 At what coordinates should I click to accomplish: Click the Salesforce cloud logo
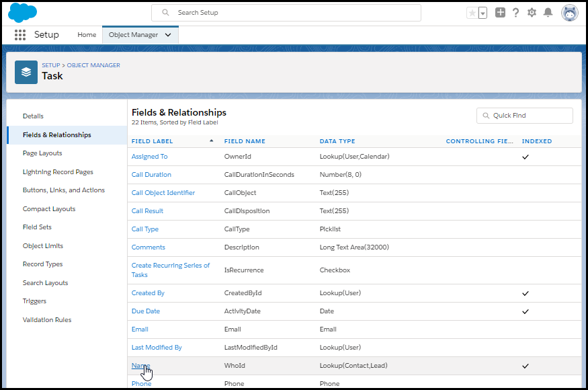22,12
